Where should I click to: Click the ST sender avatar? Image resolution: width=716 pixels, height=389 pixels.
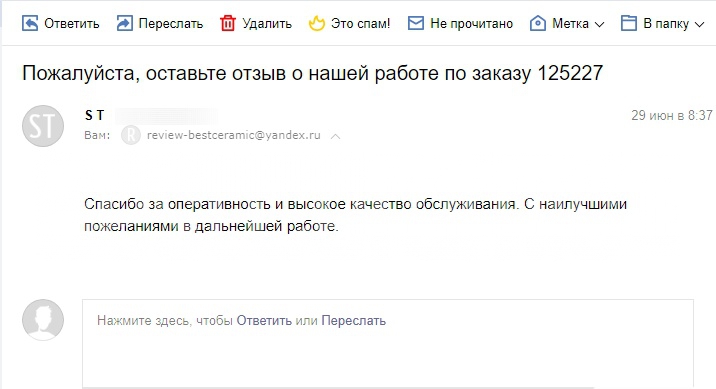[x=43, y=126]
